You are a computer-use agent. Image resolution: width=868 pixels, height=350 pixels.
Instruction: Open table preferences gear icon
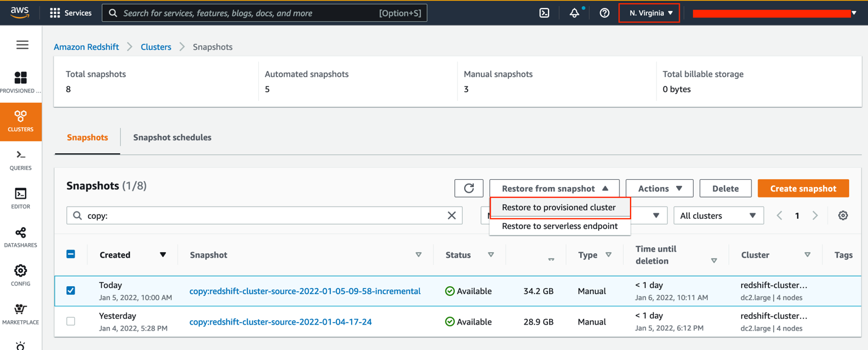pos(842,216)
